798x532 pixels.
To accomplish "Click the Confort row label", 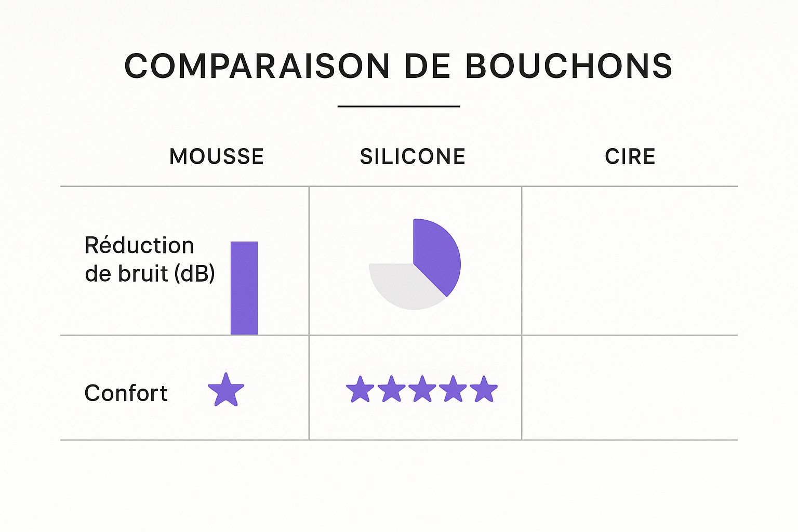I will click(126, 393).
